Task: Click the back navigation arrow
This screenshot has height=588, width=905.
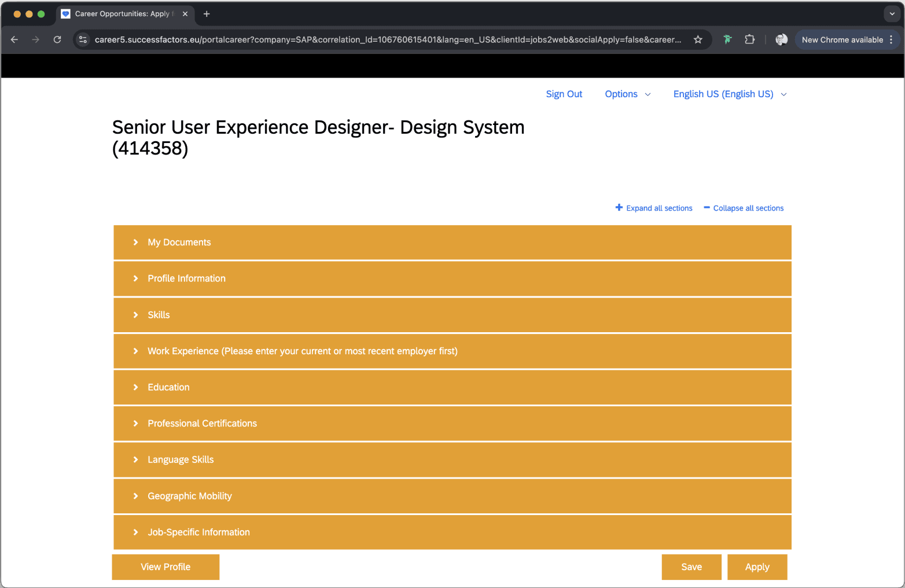Action: (14, 39)
